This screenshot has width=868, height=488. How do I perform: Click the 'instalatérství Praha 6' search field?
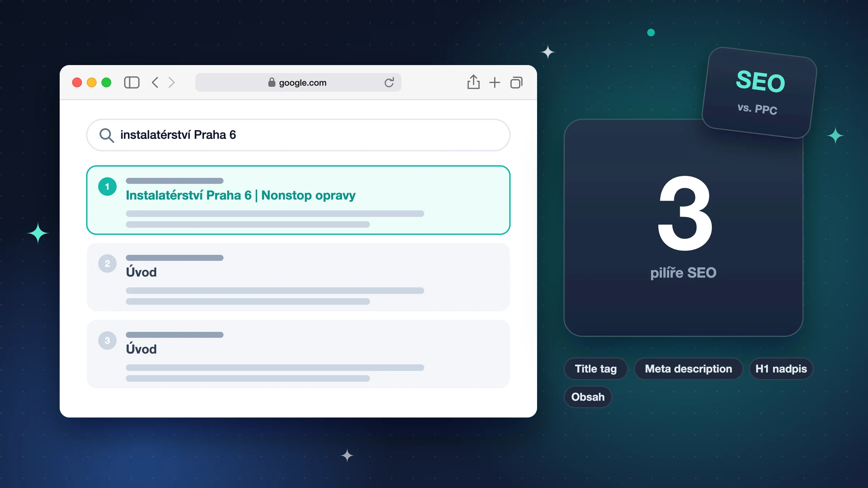pyautogui.click(x=298, y=135)
